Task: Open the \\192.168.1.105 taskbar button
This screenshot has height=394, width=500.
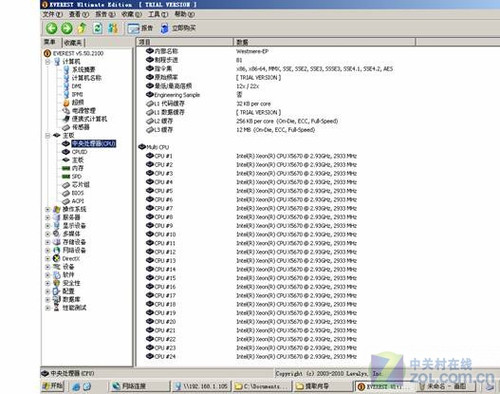Action: (x=202, y=386)
